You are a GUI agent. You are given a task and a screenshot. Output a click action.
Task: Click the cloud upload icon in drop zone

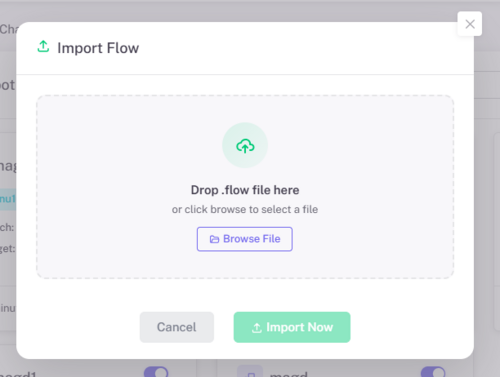245,146
